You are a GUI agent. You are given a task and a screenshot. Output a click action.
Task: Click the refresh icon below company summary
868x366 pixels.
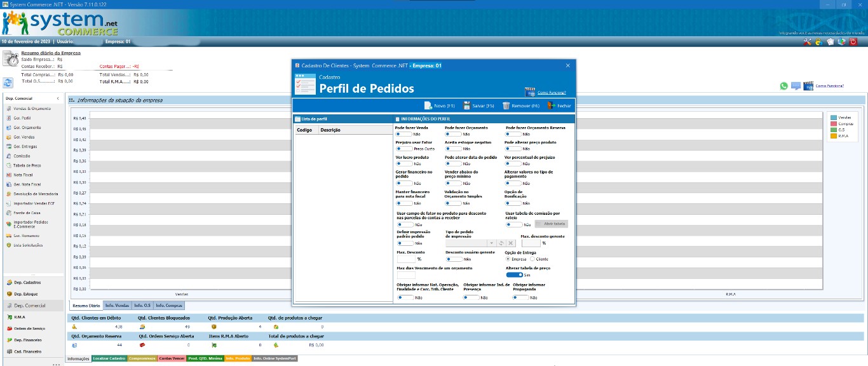[8, 83]
